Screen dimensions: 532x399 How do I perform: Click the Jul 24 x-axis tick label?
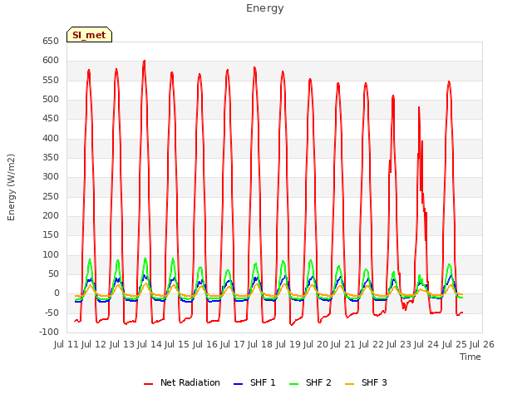(x=426, y=345)
